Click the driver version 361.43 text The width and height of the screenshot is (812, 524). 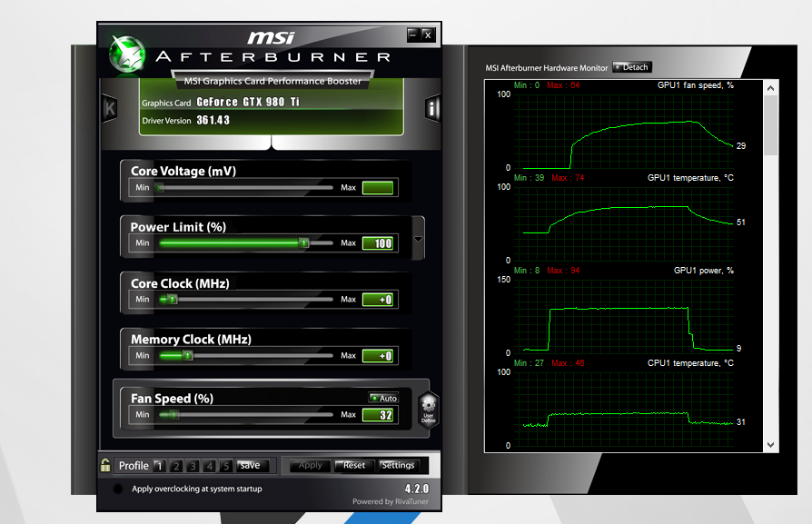pyautogui.click(x=213, y=120)
